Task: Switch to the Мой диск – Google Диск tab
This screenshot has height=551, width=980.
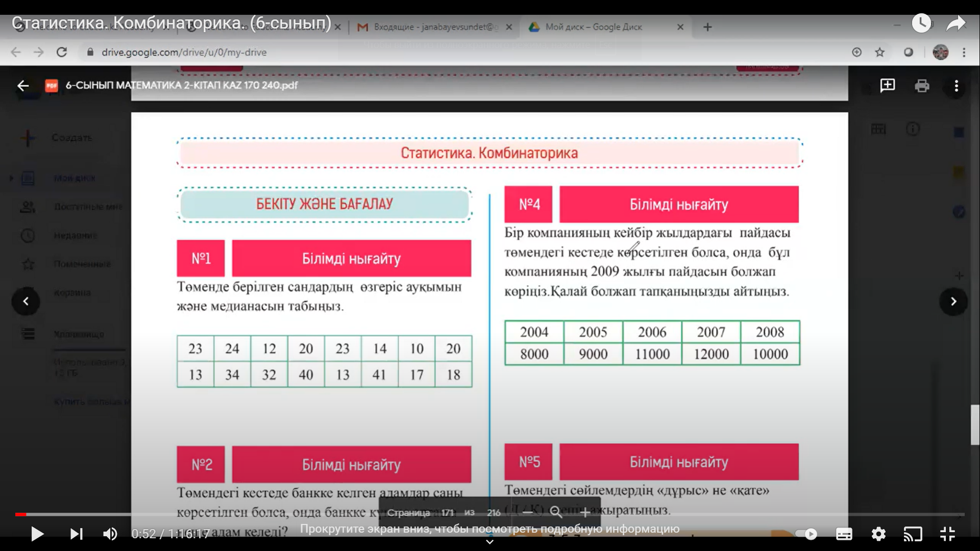Action: [x=594, y=27]
